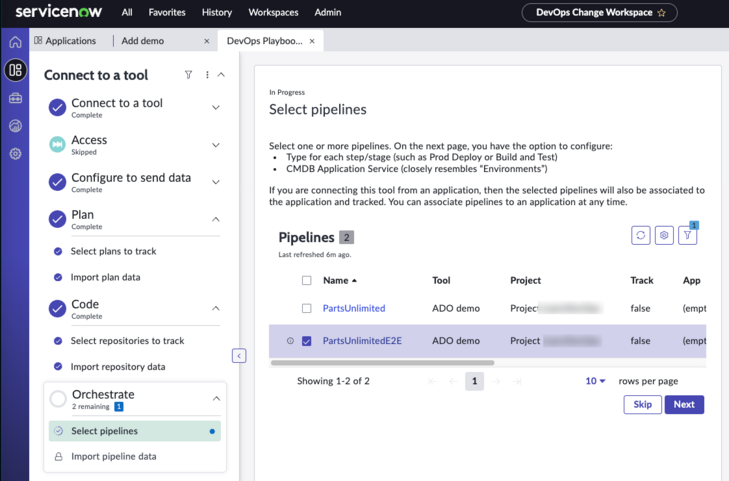Click the filter icon in the playbook header

pos(188,75)
